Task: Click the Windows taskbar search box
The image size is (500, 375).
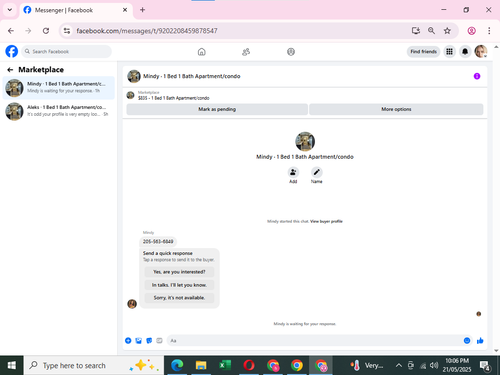Action: coord(94,365)
